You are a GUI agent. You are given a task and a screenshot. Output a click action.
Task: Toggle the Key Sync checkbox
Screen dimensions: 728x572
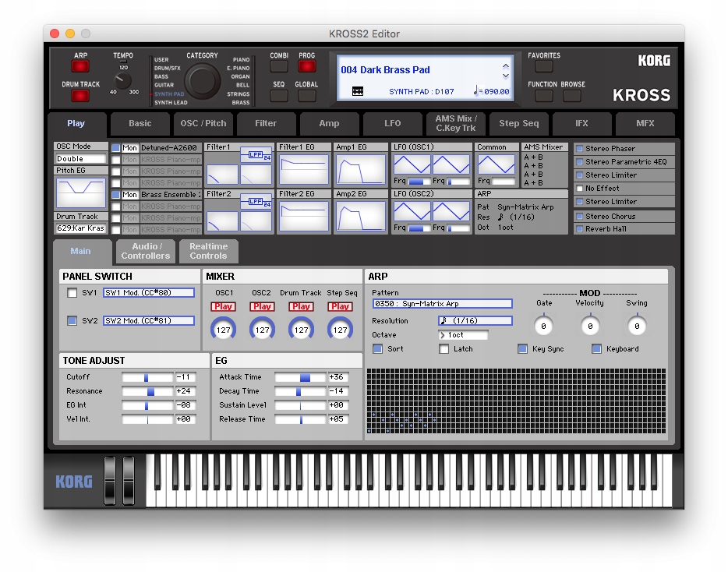[523, 348]
